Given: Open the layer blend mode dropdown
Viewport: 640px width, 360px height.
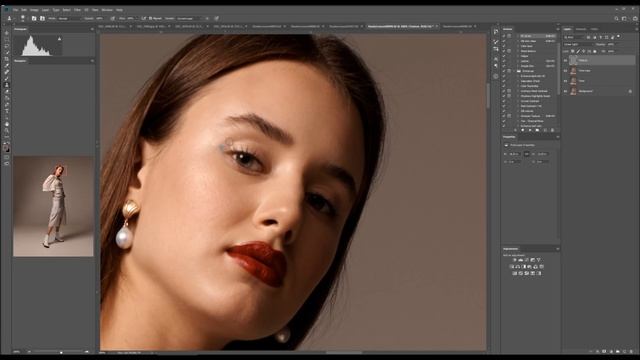Looking at the screenshot, I should (x=577, y=44).
